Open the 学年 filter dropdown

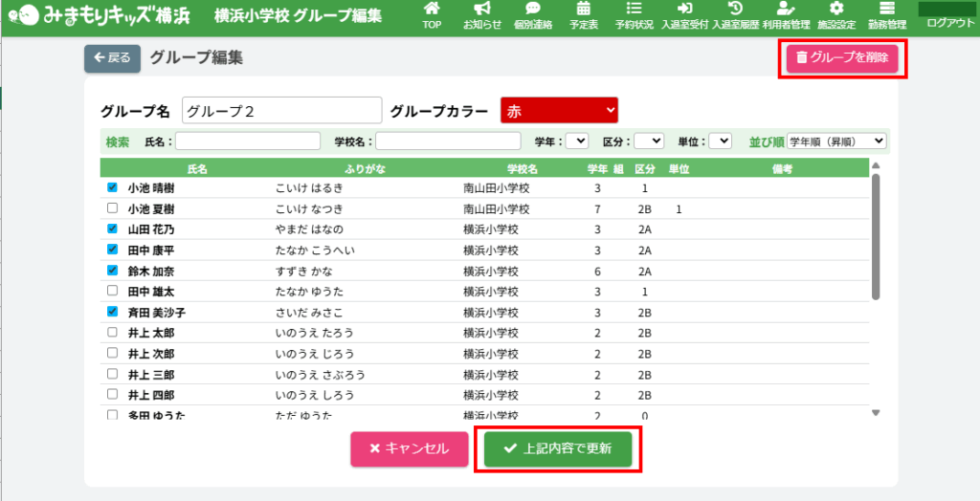(577, 142)
